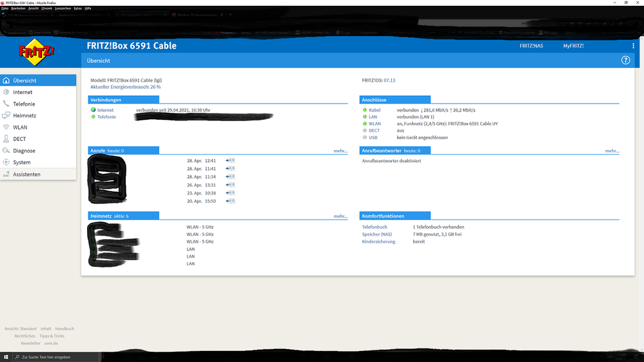Screen dimensions: 644x362
Task: Click Komfortfunktionen section header
Action: pos(395,216)
